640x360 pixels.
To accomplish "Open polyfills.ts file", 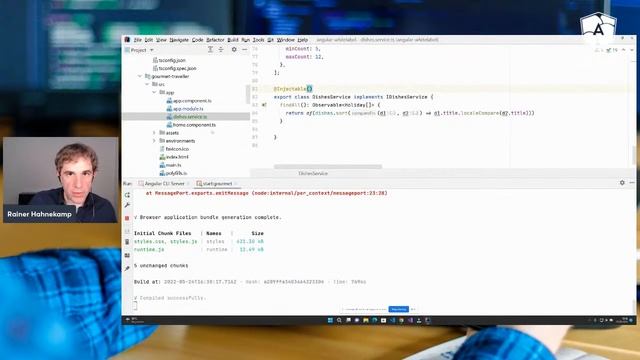I will (x=173, y=173).
